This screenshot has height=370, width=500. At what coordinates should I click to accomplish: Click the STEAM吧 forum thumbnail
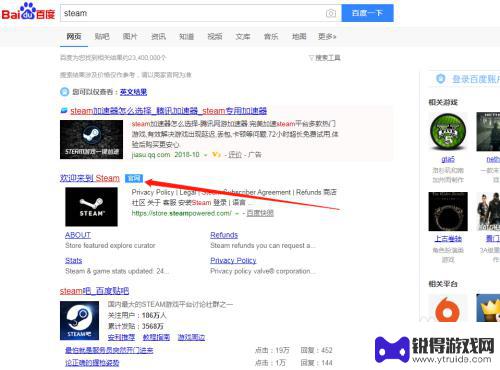pyautogui.click(x=79, y=320)
